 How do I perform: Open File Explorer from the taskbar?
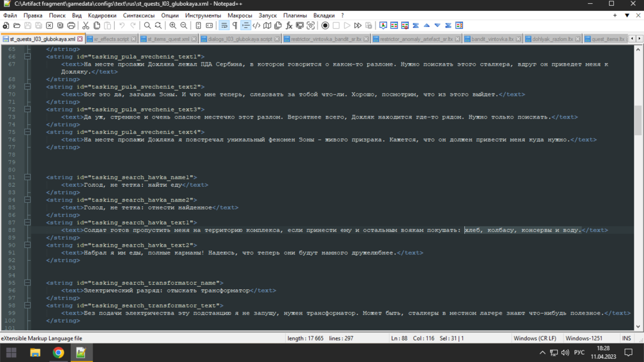35,352
